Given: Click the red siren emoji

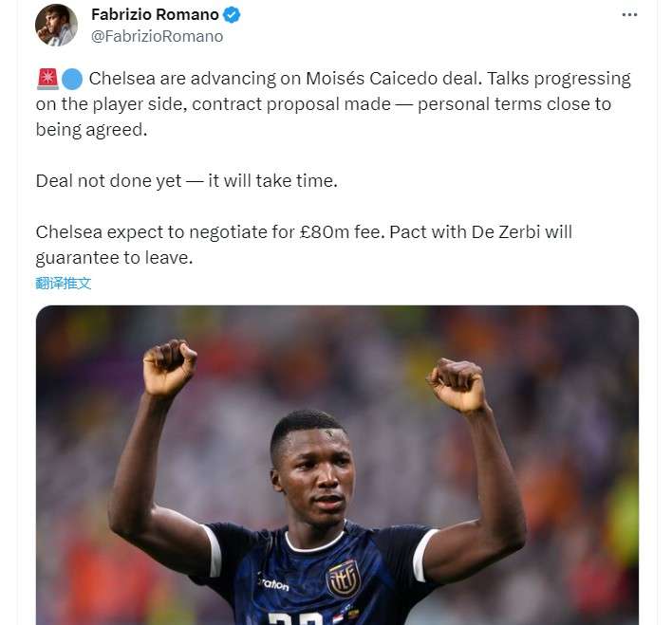Looking at the screenshot, I should [47, 79].
